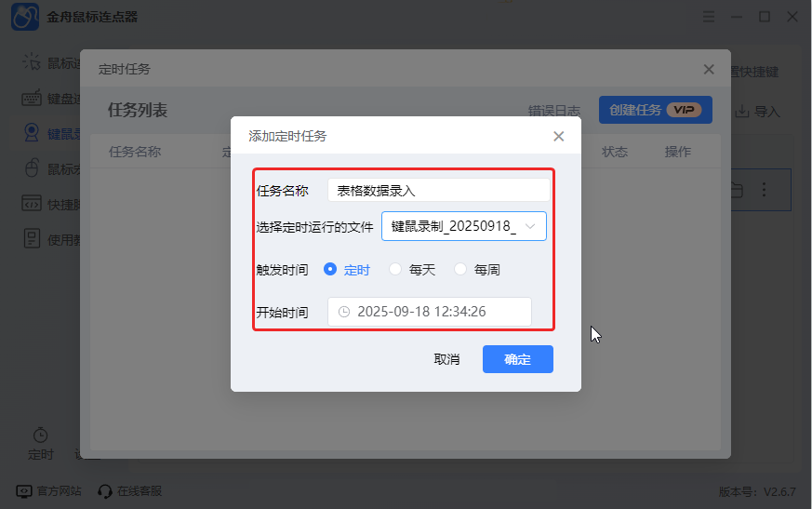
Task: Maximize the main application window
Action: (x=765, y=17)
